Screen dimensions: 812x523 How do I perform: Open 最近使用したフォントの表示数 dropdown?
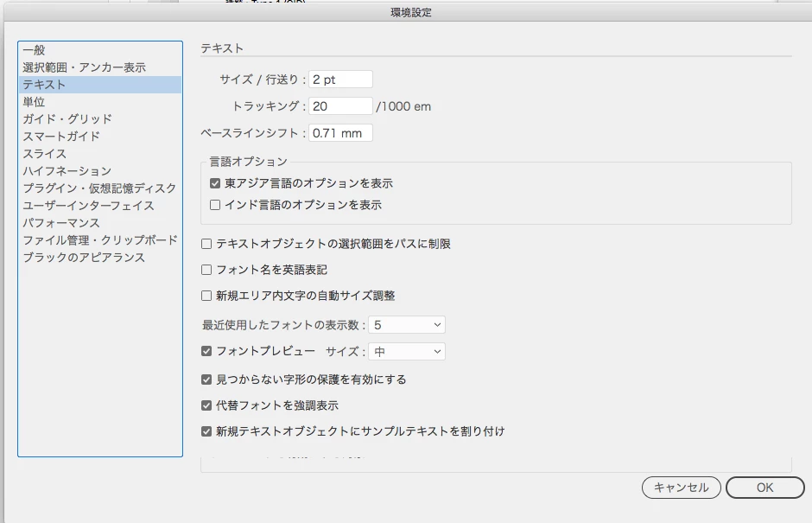407,325
